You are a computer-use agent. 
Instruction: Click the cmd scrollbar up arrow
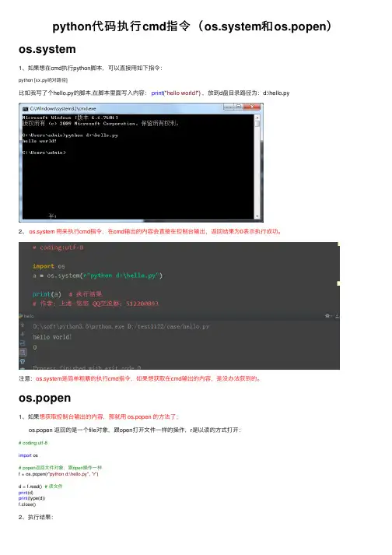click(x=257, y=117)
